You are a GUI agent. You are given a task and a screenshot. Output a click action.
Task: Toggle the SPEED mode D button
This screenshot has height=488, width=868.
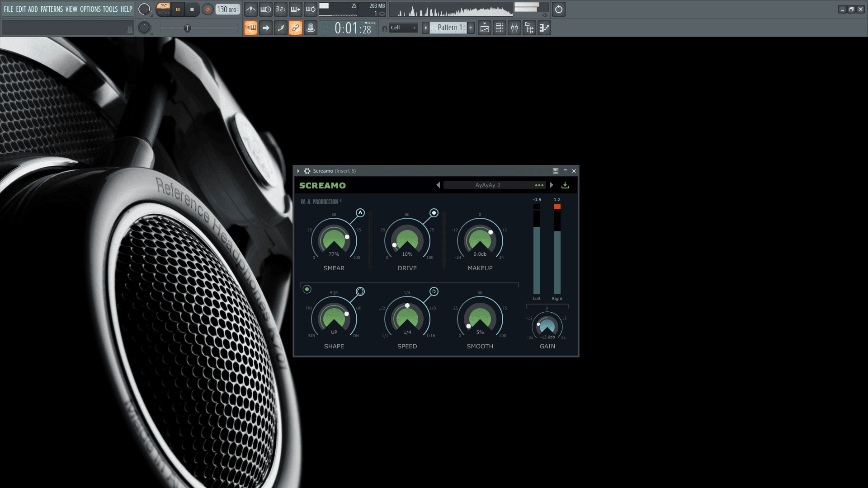click(x=434, y=291)
